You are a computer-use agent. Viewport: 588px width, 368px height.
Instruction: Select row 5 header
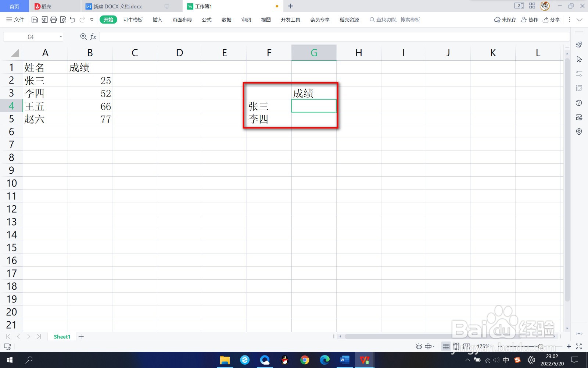(11, 119)
